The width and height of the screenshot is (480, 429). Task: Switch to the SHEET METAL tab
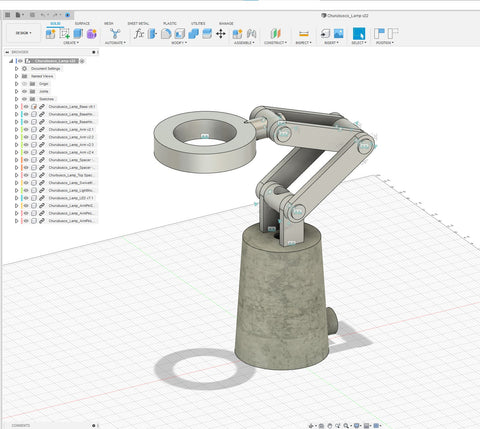[x=138, y=23]
